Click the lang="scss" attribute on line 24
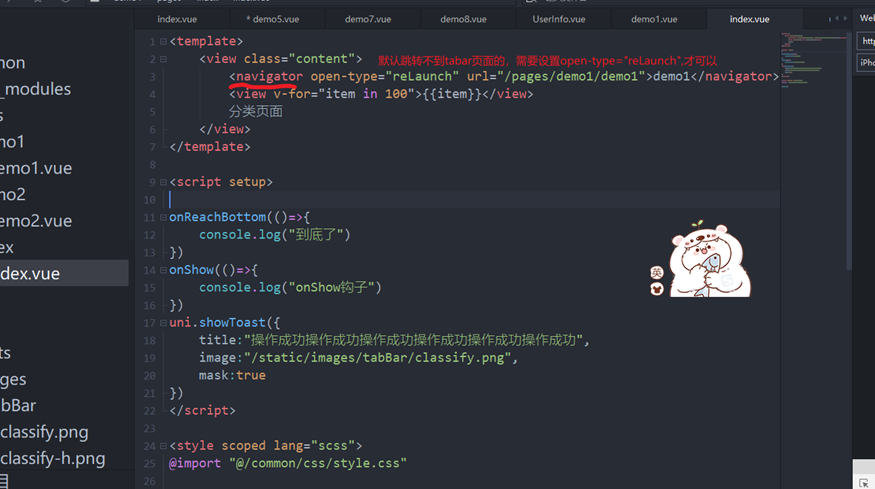Screen dimensions: 875x489 314,446
